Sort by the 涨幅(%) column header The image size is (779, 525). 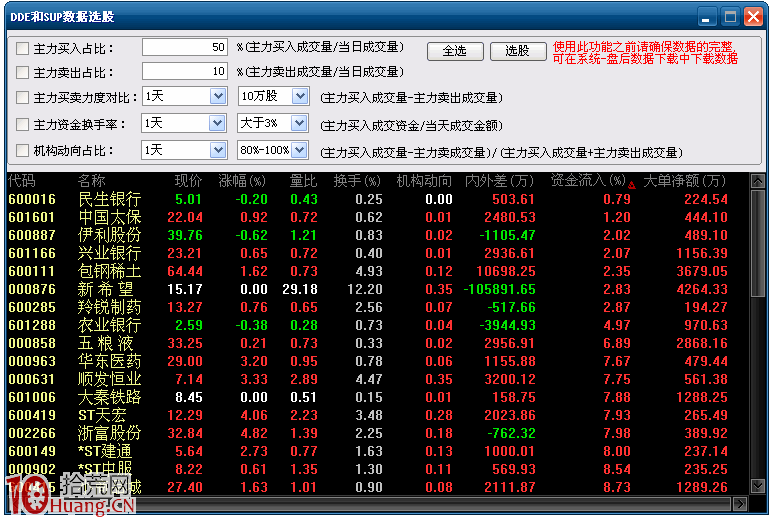tap(242, 181)
